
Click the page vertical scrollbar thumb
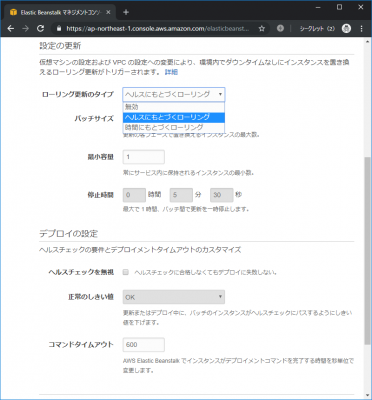[368, 252]
